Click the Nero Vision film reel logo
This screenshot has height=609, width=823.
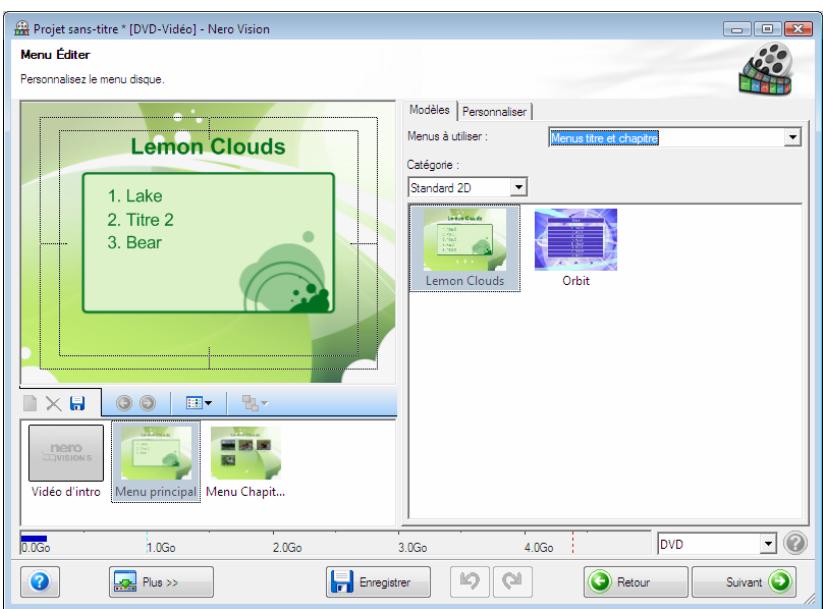click(766, 69)
